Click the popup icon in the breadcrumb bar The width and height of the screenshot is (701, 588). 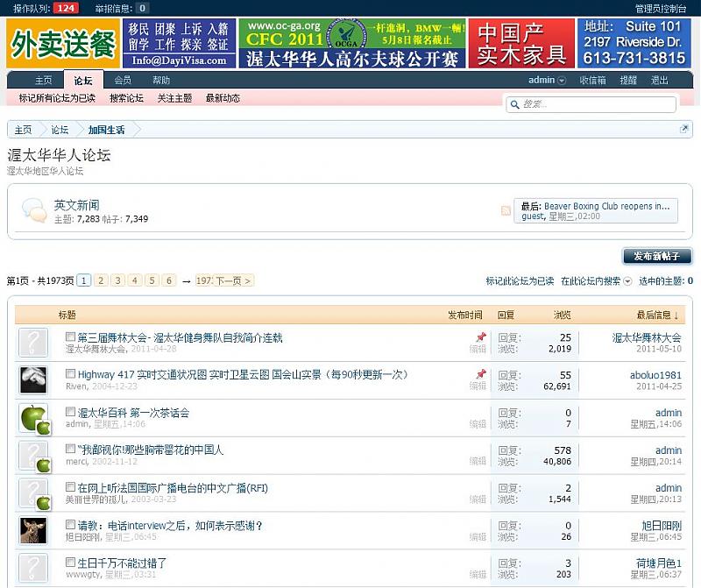(683, 129)
